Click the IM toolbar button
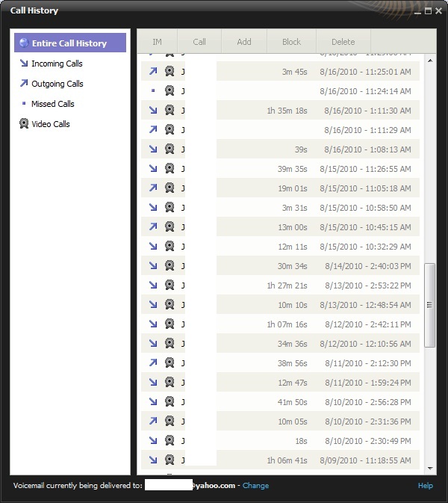Viewport: 448px width, 503px height. pyautogui.click(x=157, y=42)
